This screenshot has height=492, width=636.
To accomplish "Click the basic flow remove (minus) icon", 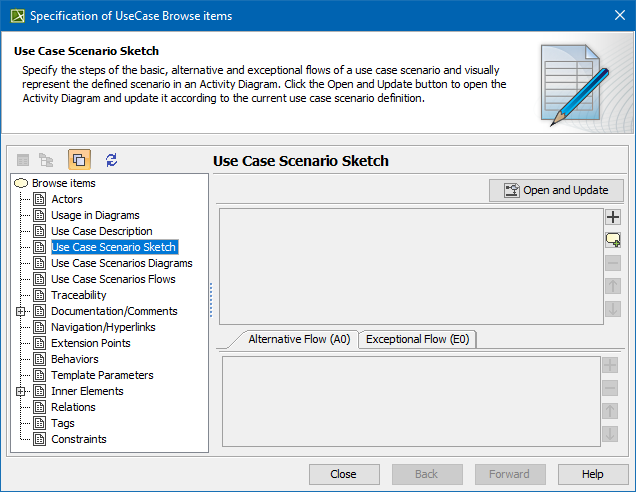I will point(613,263).
